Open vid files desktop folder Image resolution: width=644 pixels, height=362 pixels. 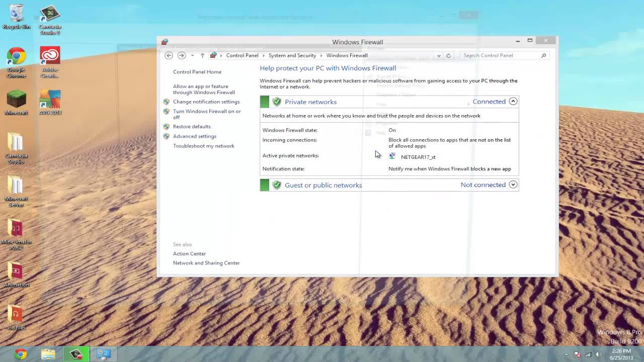(16, 318)
